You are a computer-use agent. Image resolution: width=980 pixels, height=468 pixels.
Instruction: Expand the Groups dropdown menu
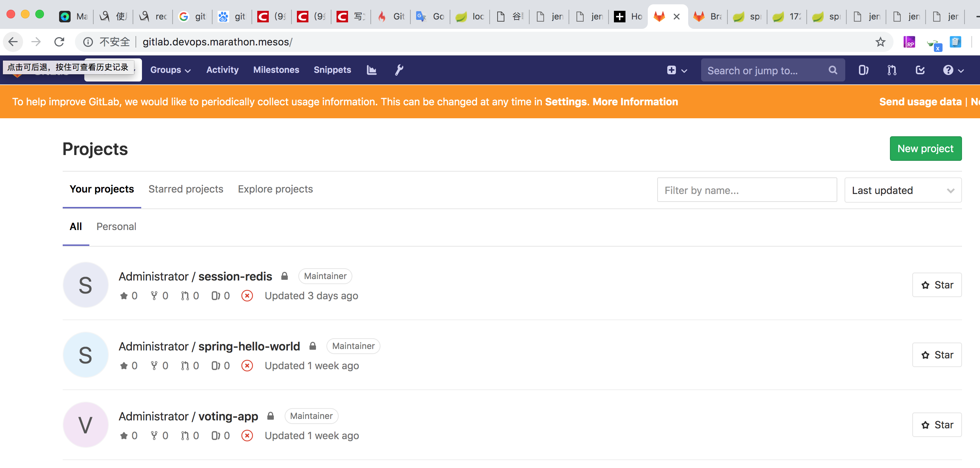pos(170,70)
